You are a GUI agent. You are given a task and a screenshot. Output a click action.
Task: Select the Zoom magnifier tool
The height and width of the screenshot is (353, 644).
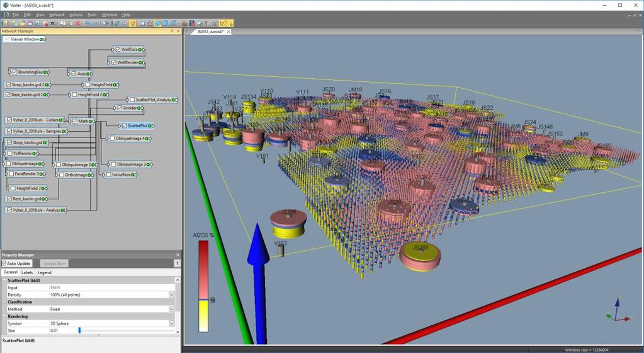click(x=125, y=23)
